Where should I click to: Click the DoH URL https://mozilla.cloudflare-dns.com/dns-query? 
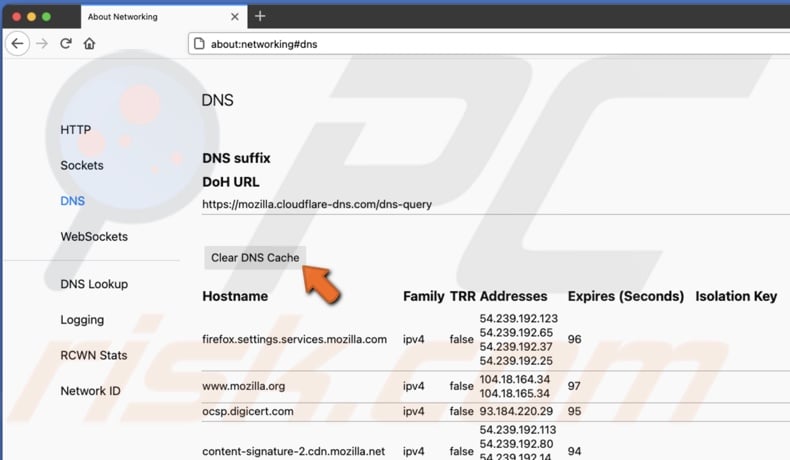(x=317, y=204)
